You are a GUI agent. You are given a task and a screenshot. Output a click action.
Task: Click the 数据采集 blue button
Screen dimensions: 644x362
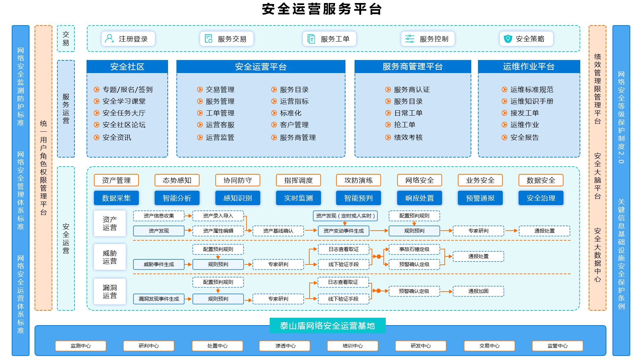coord(116,198)
